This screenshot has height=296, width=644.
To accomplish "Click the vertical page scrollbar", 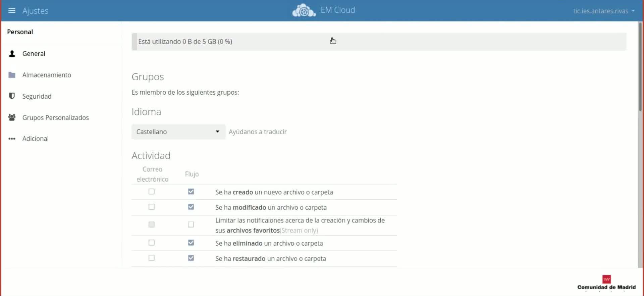I will tap(640, 67).
